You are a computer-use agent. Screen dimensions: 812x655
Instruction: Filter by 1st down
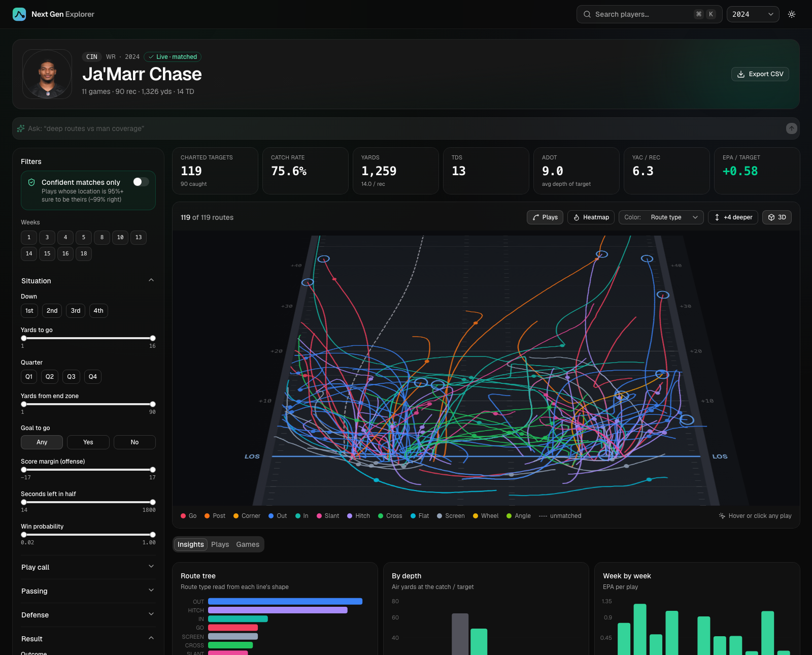[29, 311]
